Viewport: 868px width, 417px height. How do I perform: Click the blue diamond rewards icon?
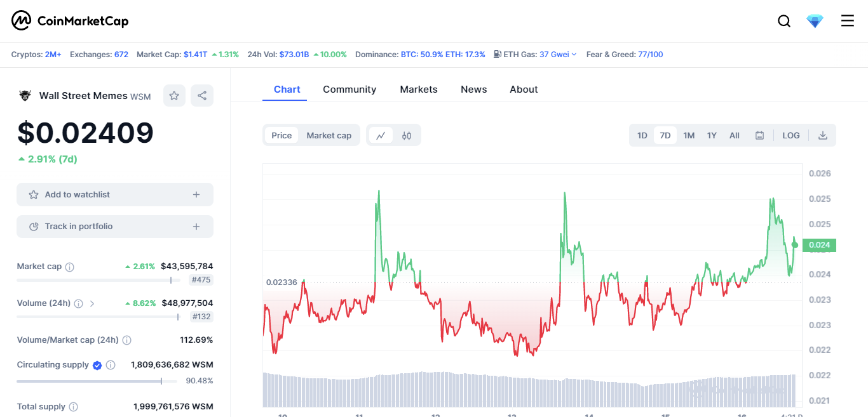815,21
